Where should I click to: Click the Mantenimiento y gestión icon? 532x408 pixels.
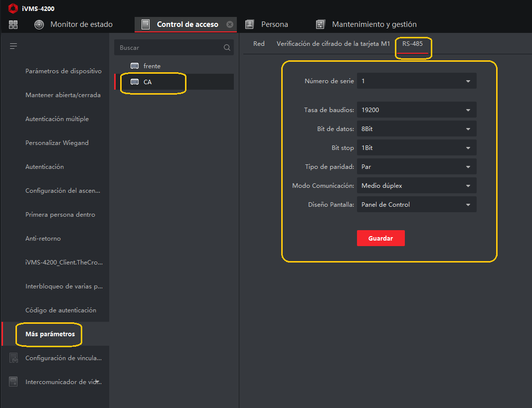pos(321,24)
